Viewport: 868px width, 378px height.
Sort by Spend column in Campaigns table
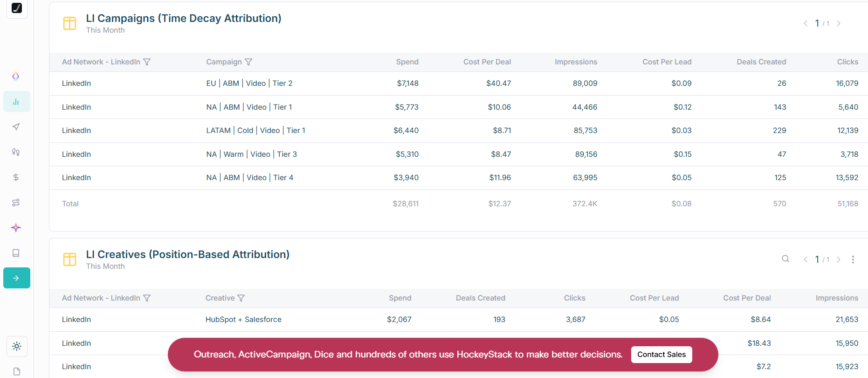click(407, 62)
